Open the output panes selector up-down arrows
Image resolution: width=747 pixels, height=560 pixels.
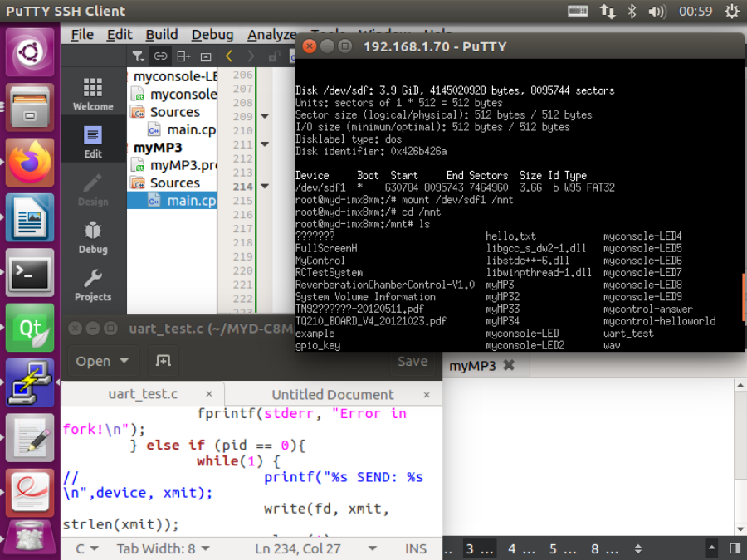click(638, 549)
